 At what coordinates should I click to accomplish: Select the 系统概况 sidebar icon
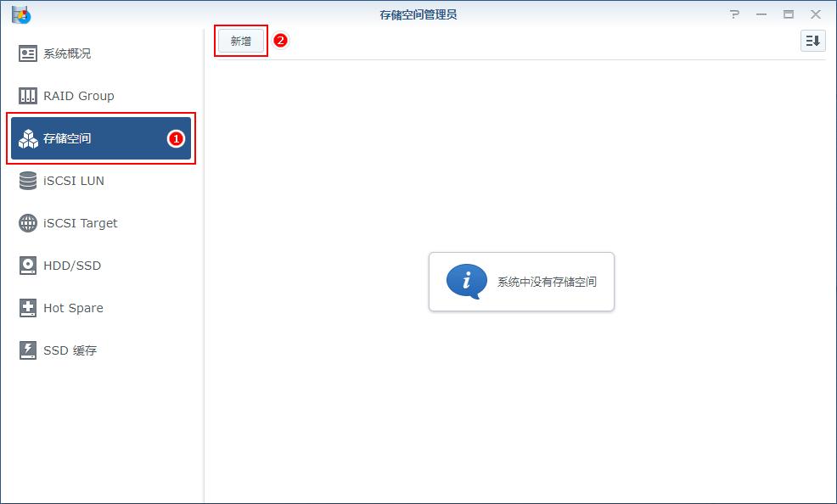26,53
